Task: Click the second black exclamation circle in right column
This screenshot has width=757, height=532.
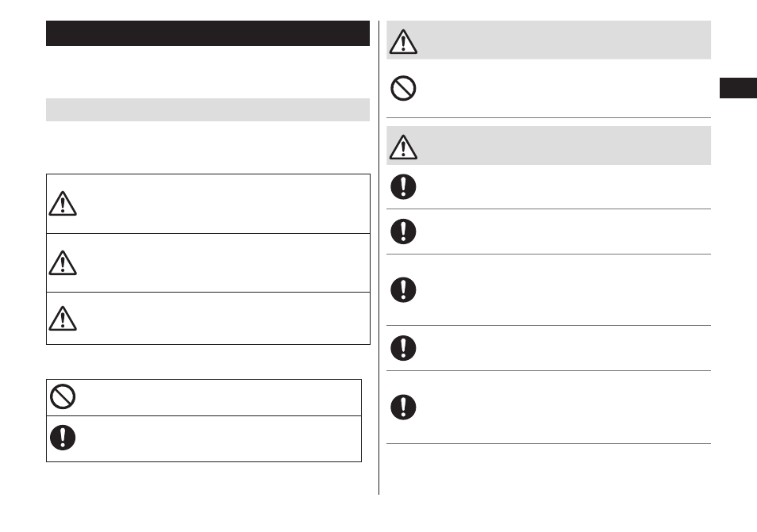Action: [x=403, y=232]
